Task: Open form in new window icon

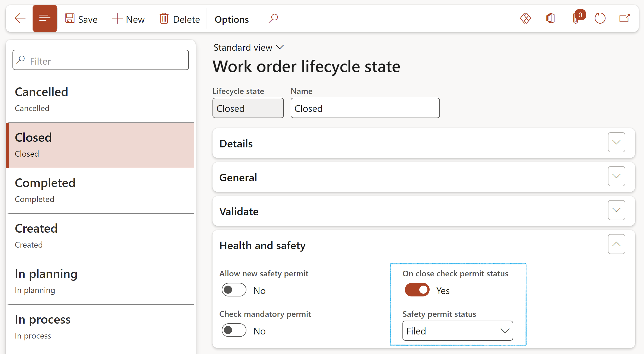Action: [624, 18]
